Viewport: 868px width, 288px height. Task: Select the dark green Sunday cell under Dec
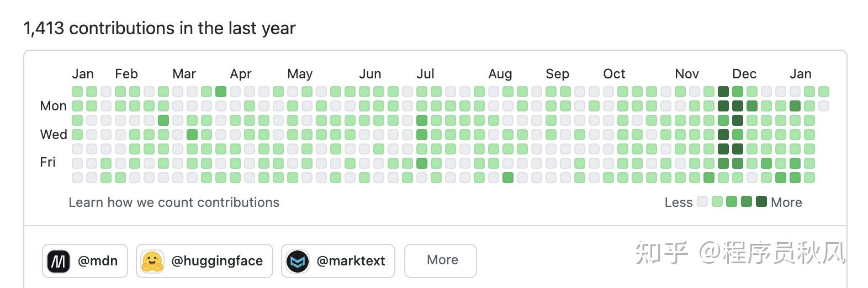(x=723, y=92)
